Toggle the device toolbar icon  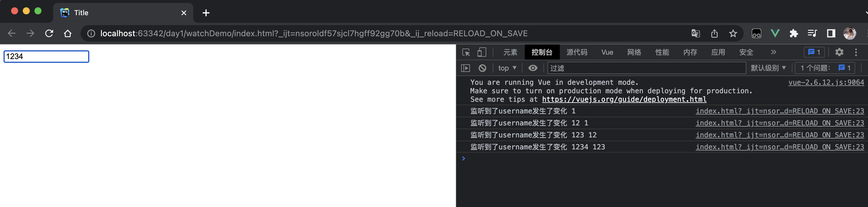tap(482, 52)
